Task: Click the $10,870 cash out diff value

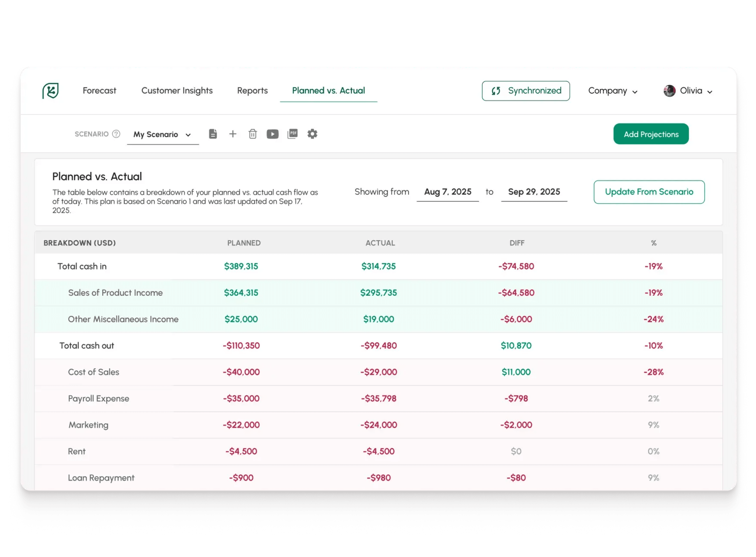Action: point(516,346)
